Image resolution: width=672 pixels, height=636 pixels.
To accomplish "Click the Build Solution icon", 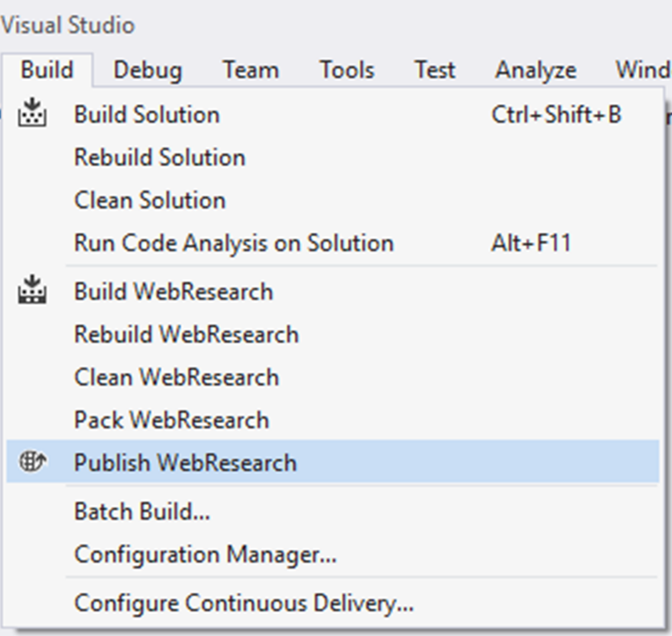I will (32, 113).
